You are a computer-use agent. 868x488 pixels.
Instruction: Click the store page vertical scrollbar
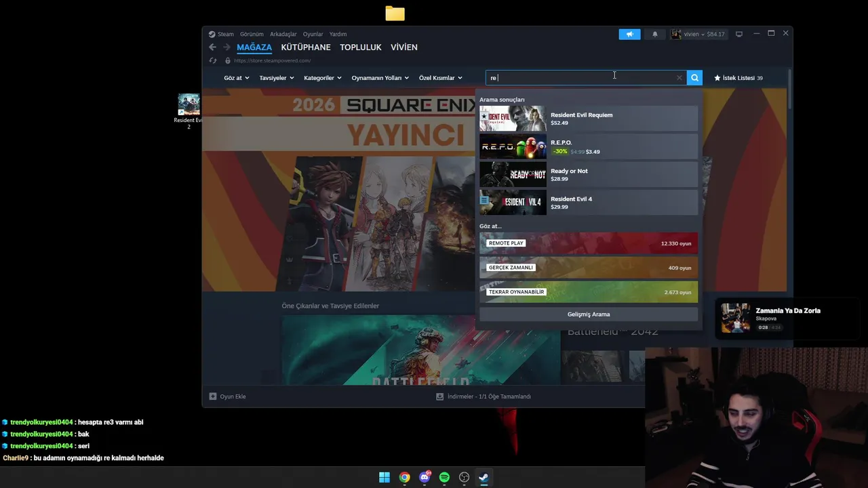tap(789, 88)
